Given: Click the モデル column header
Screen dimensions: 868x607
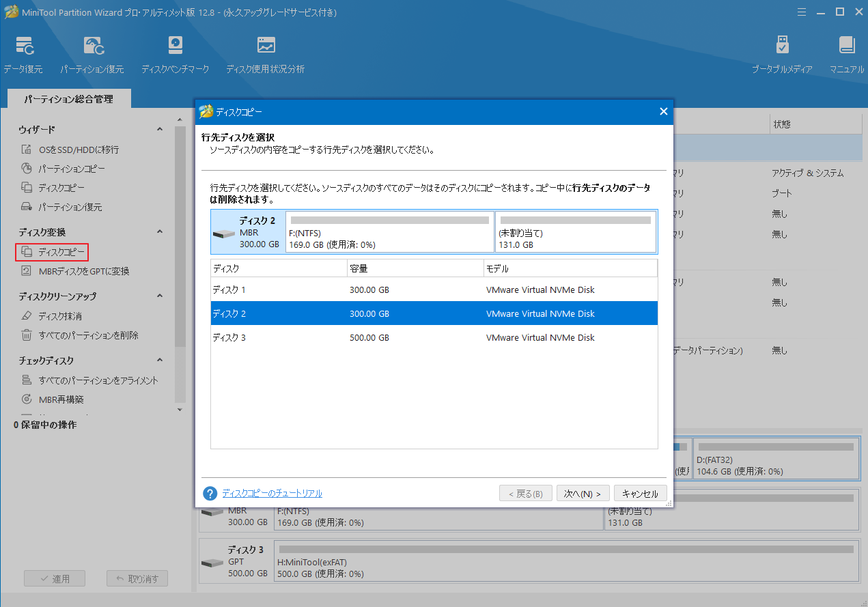Looking at the screenshot, I should click(x=570, y=268).
